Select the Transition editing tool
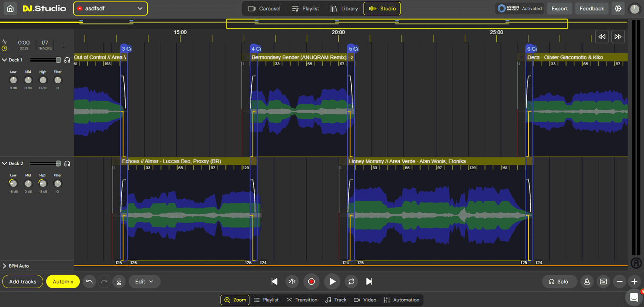The image size is (644, 307). coord(302,300)
